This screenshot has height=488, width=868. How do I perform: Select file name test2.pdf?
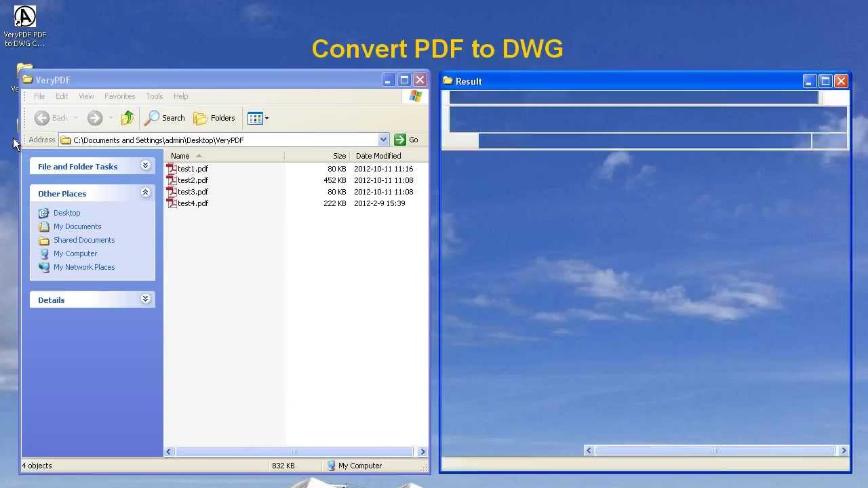(193, 180)
